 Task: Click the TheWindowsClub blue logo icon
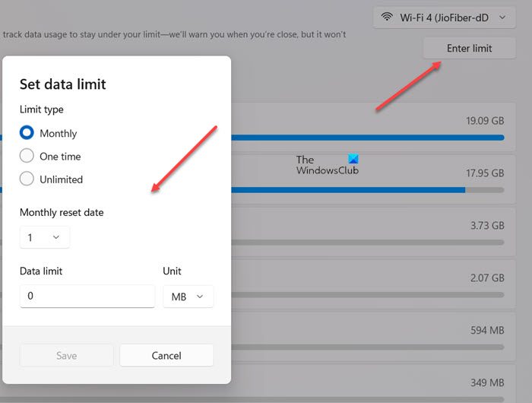[x=353, y=160]
